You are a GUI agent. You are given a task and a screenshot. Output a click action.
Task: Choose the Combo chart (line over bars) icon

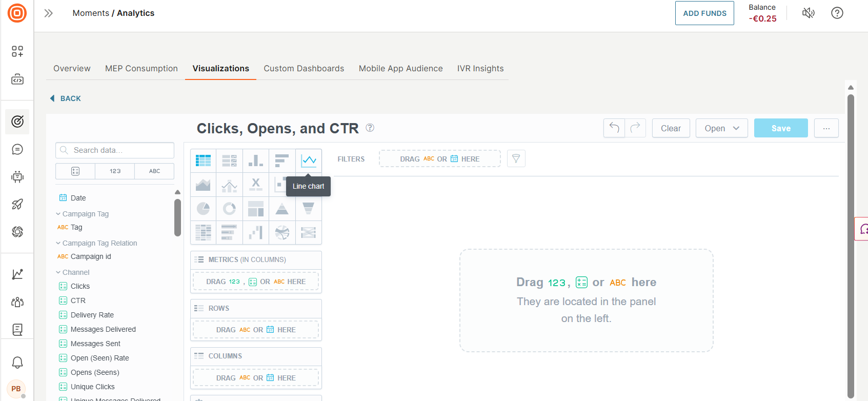pos(230,185)
